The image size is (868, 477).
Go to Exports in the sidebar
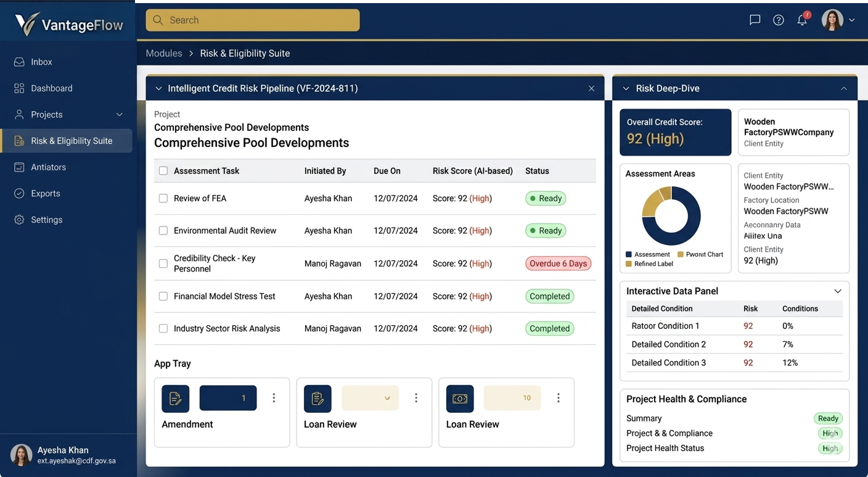coord(46,193)
